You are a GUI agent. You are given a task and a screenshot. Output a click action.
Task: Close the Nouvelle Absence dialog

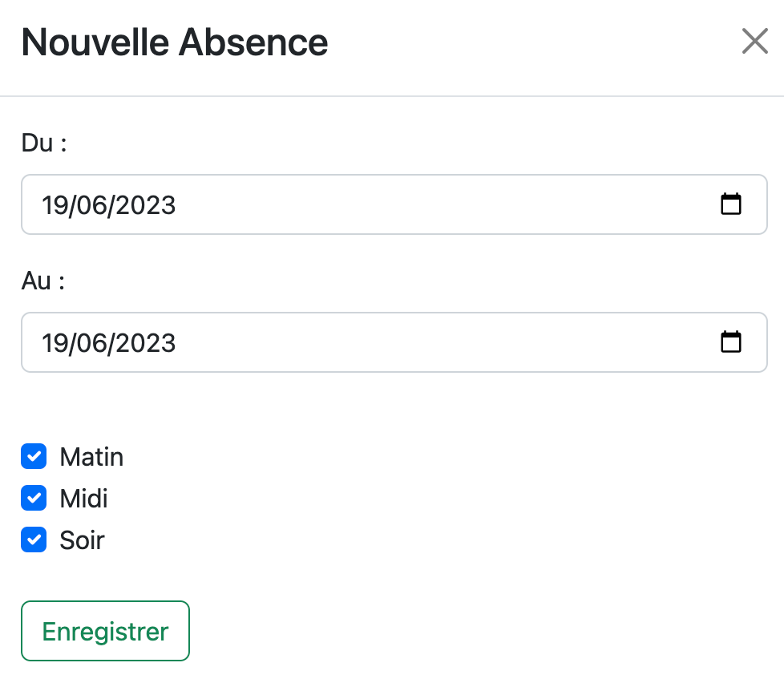tap(754, 41)
